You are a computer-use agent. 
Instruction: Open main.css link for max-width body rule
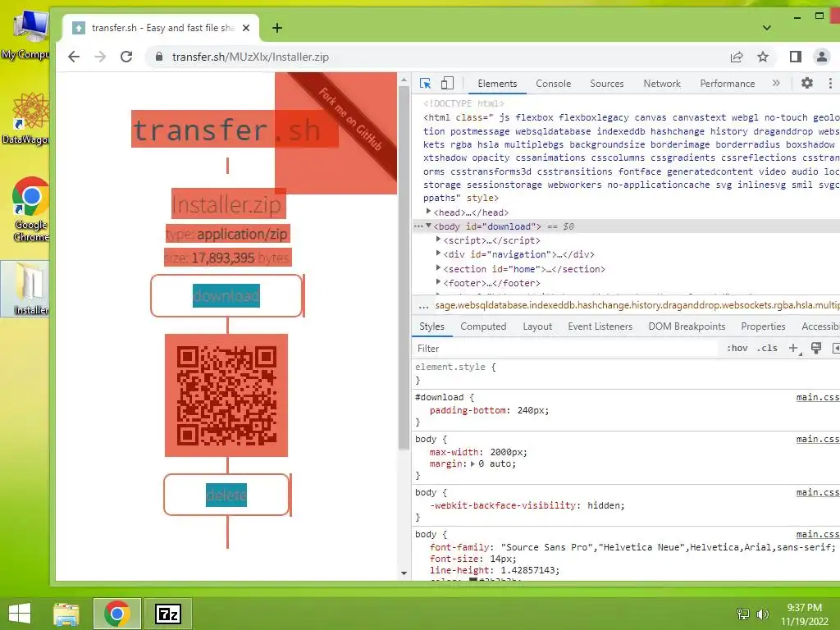[818, 439]
